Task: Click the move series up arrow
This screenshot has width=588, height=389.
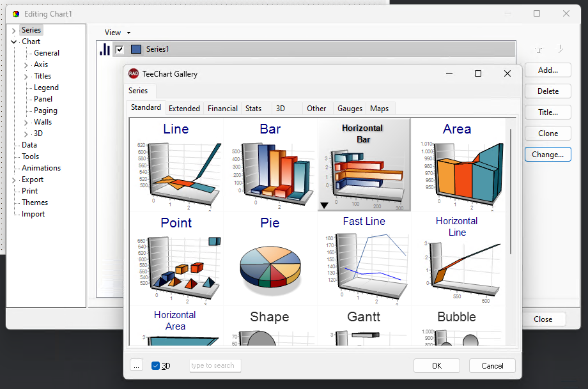Action: [x=539, y=49]
